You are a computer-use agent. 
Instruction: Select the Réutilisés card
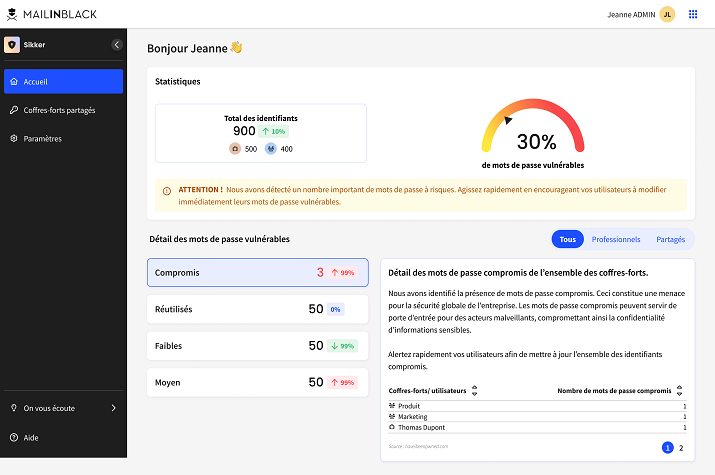258,309
